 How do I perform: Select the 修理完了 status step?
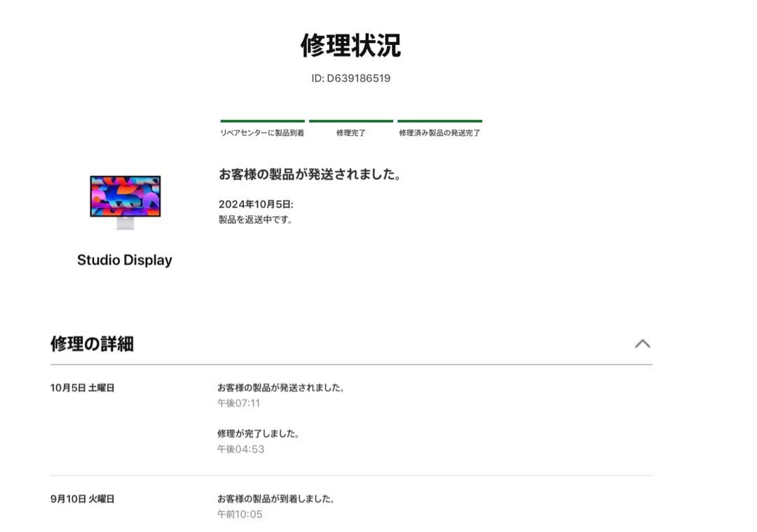click(351, 132)
